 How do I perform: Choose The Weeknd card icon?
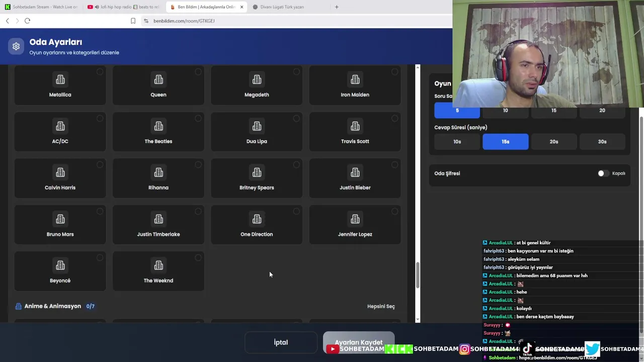click(x=158, y=265)
